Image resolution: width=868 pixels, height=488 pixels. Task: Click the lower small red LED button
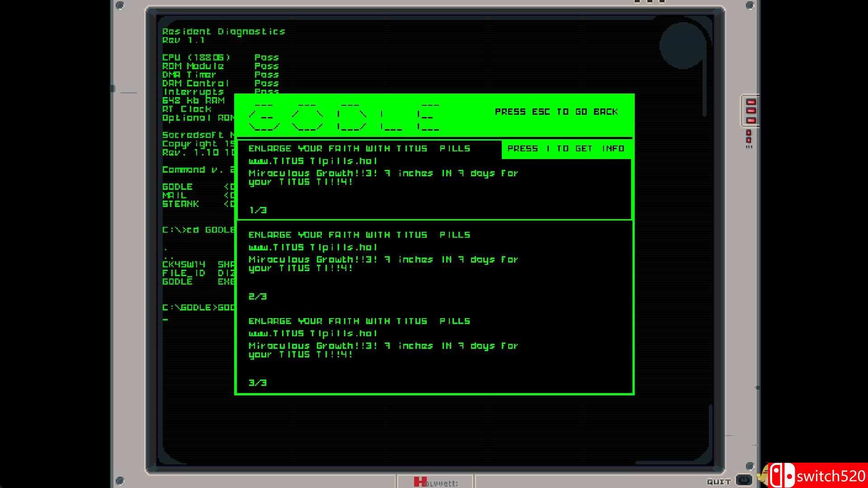click(749, 140)
